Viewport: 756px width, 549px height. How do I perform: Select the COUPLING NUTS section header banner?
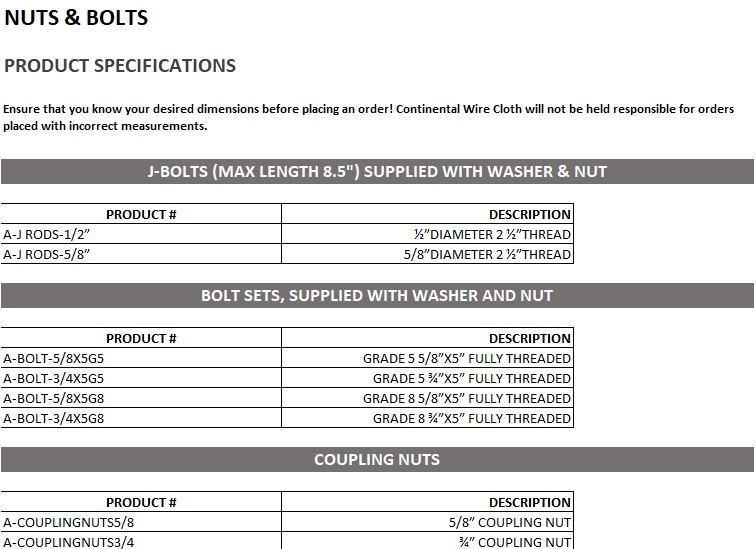coord(377,459)
